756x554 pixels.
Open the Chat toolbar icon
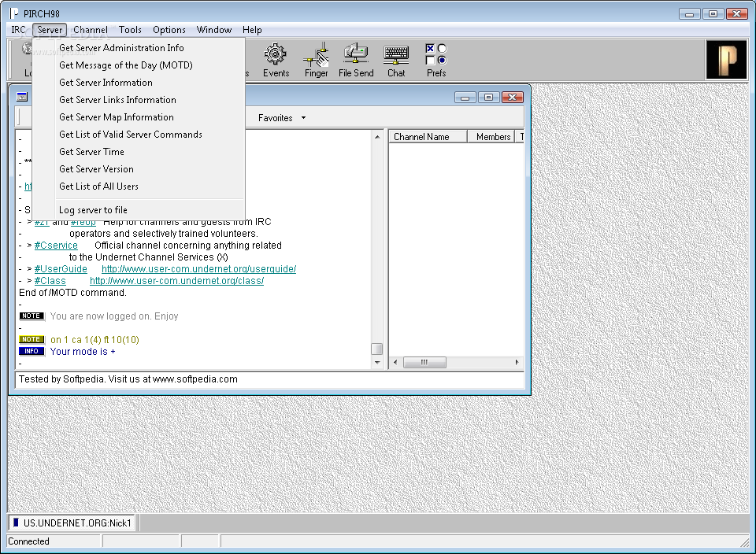[x=396, y=61]
